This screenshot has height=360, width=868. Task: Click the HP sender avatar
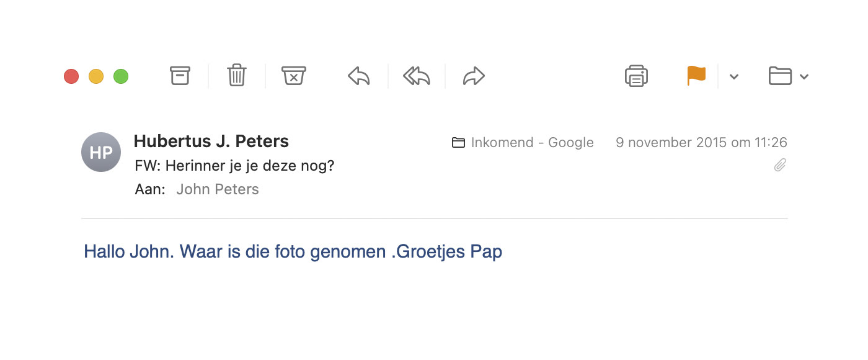[x=101, y=152]
